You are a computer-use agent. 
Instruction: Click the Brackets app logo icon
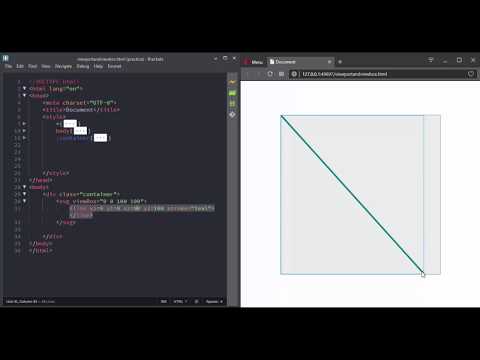click(6, 59)
